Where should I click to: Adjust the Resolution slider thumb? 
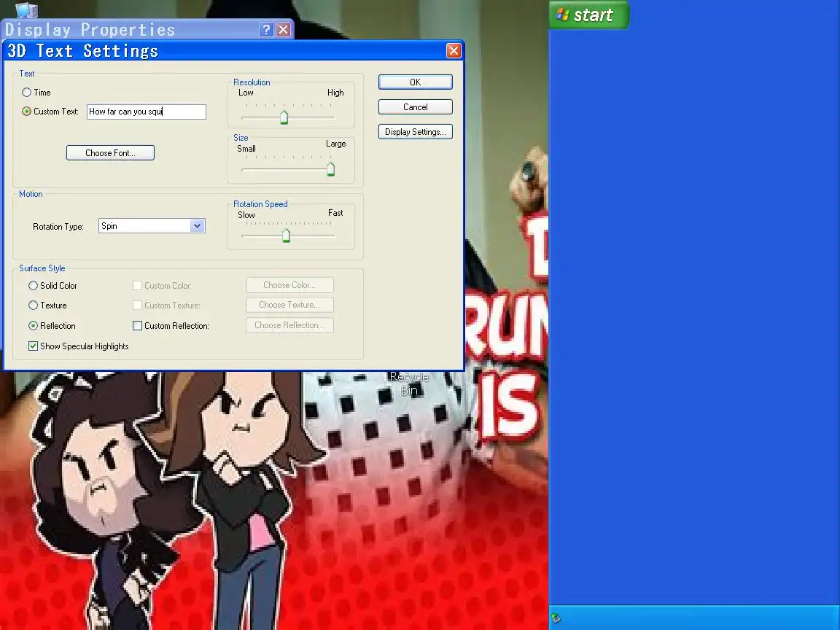coord(284,117)
